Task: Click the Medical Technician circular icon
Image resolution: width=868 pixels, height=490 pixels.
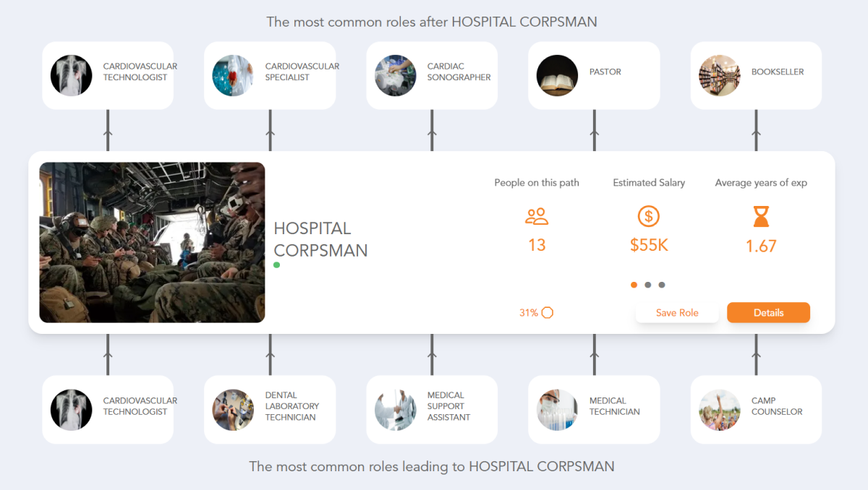Action: coord(557,409)
